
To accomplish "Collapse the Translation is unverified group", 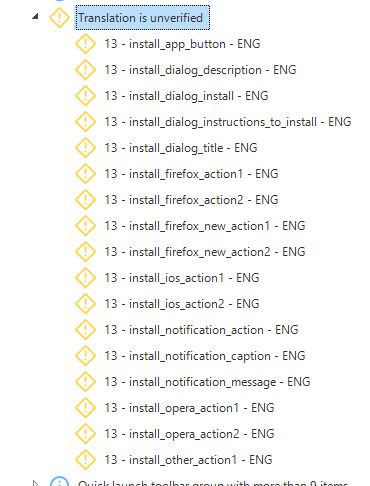I will (x=35, y=16).
